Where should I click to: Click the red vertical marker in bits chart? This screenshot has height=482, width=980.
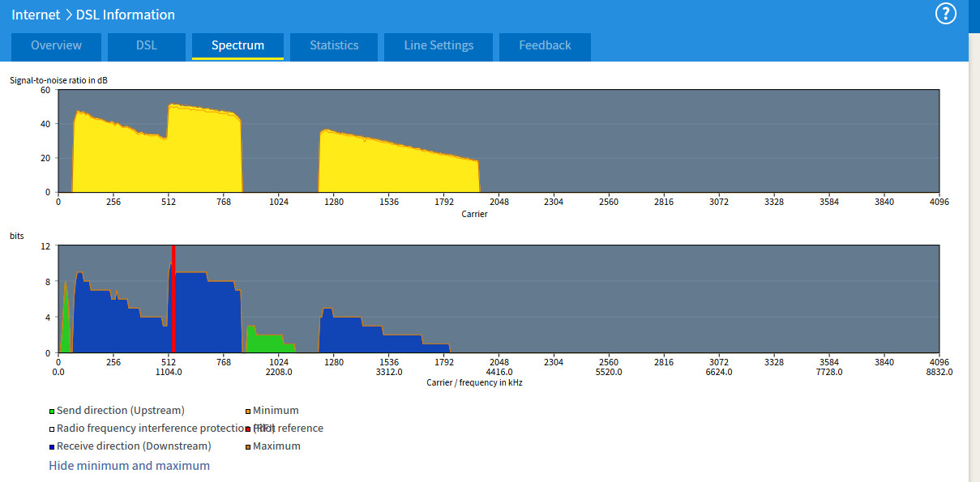(173, 300)
